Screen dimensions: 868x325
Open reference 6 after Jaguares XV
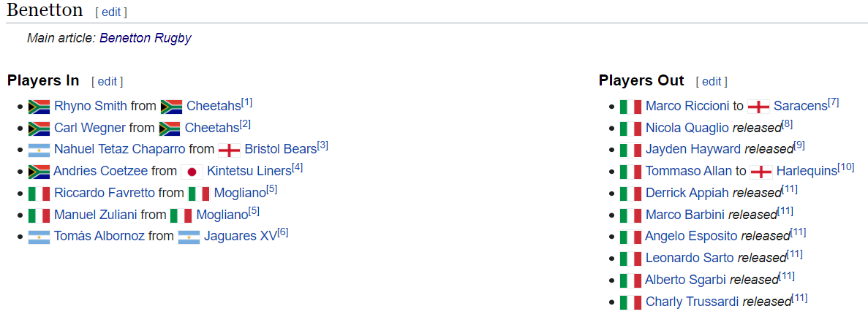(x=282, y=233)
